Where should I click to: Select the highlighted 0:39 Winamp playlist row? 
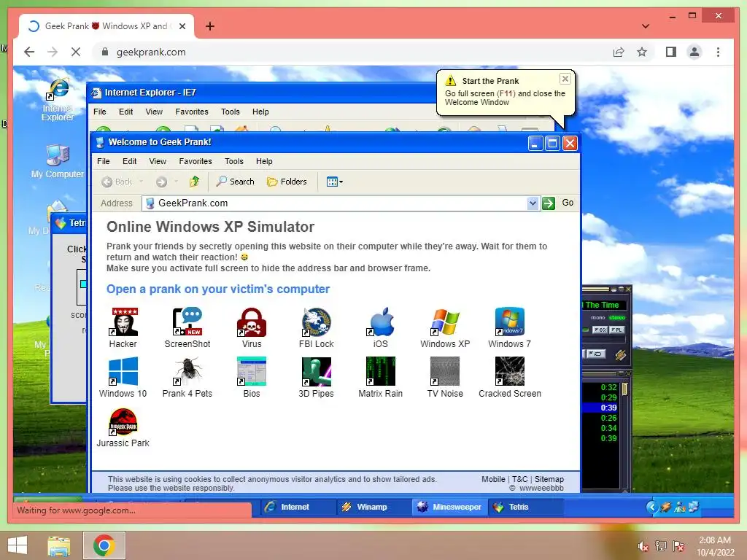602,408
